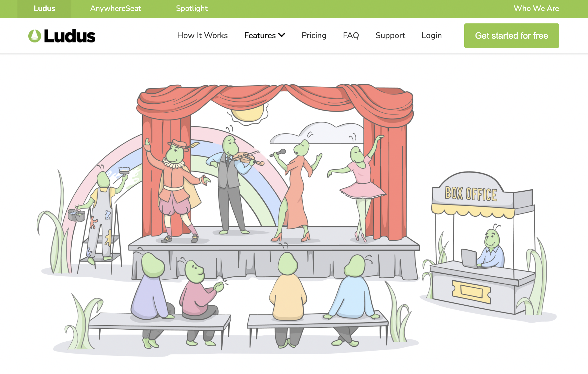Go to the Pricing page

314,35
